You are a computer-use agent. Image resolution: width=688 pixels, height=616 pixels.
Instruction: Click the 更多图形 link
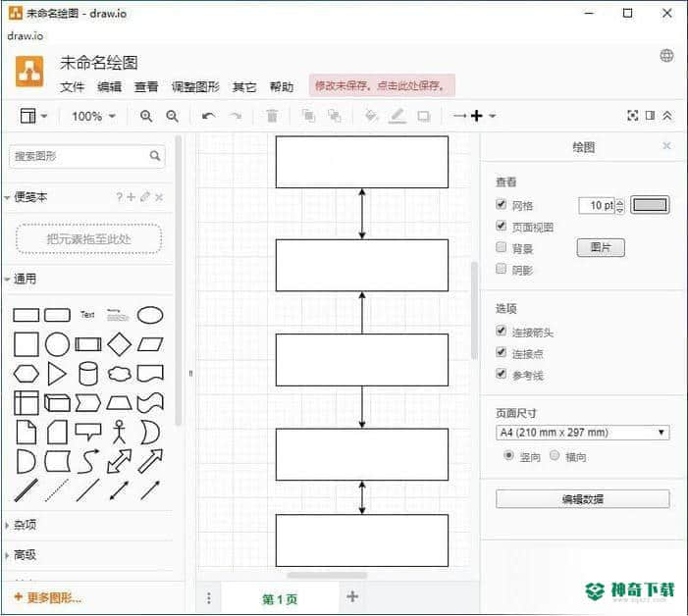pyautogui.click(x=48, y=597)
